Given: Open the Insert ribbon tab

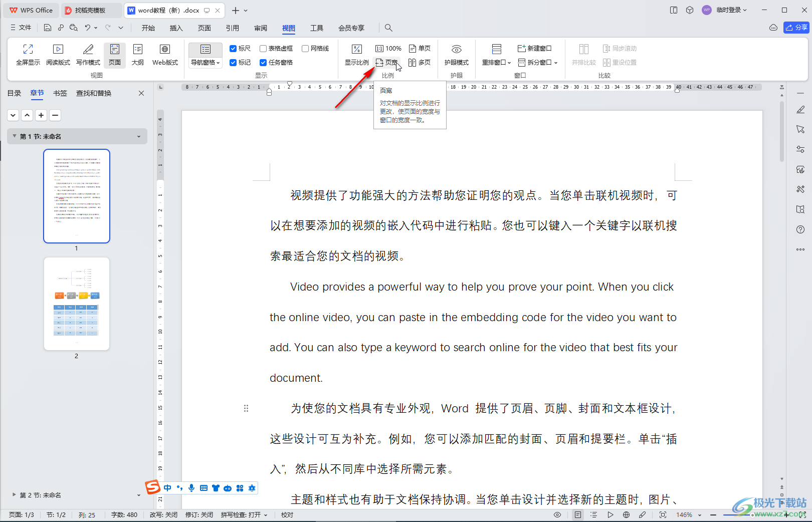Looking at the screenshot, I should point(176,28).
